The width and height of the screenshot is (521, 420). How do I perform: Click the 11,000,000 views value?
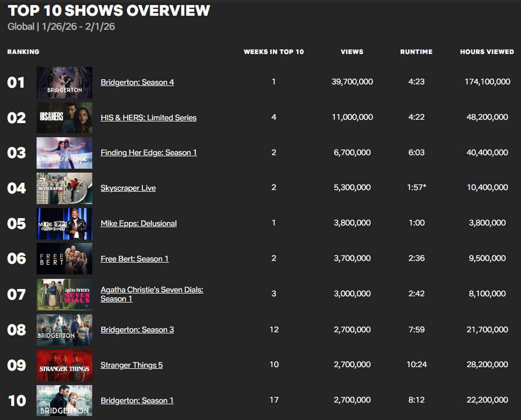point(352,117)
